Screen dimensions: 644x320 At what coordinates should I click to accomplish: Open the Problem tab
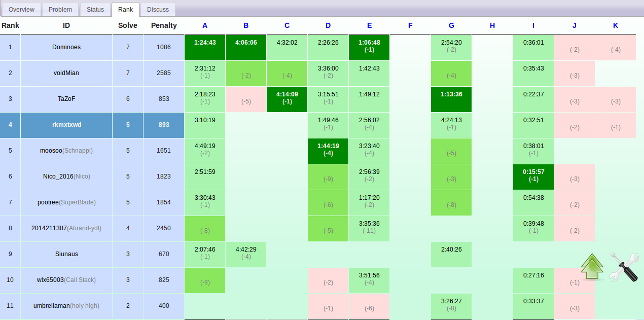pyautogui.click(x=60, y=10)
